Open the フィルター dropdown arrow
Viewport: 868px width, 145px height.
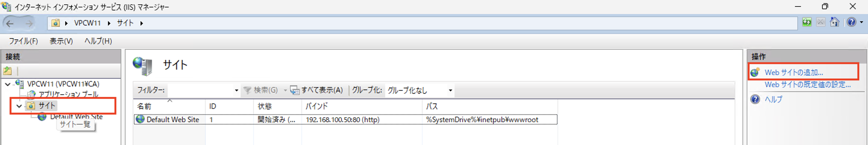pos(237,90)
